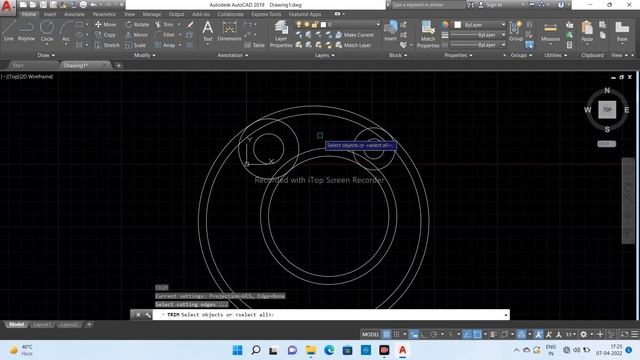
Task: Toggle lineweight display in status bar
Action: point(493,334)
